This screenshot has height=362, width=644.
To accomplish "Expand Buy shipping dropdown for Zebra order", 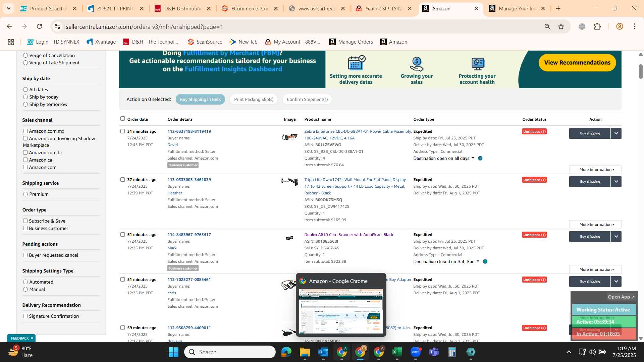I will coord(616,133).
